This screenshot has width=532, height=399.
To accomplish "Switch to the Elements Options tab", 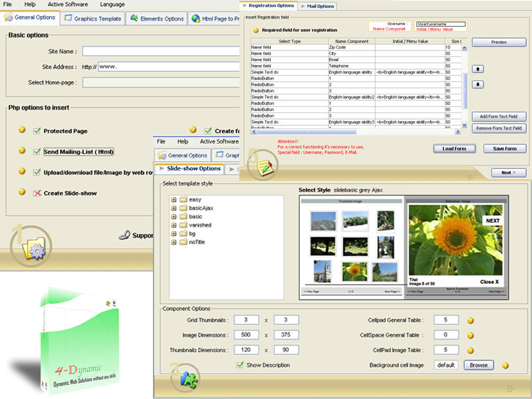I will click(x=157, y=19).
